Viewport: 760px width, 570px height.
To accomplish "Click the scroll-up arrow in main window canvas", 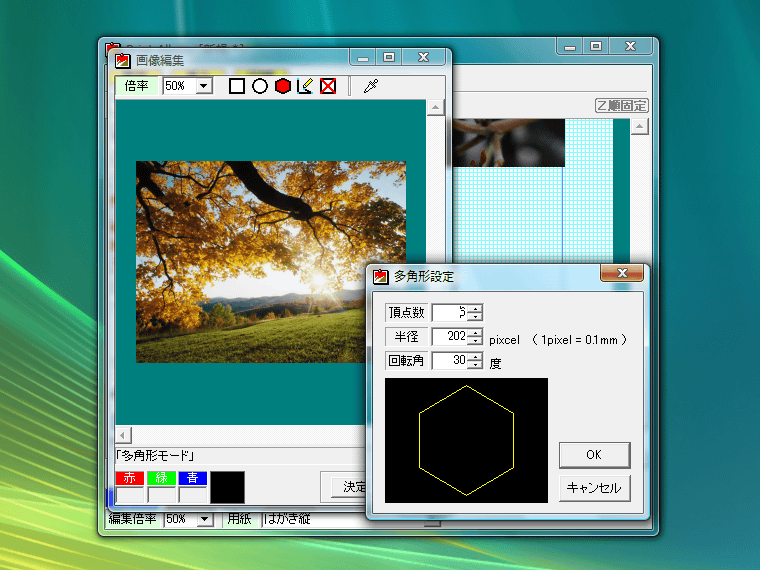I will (x=640, y=127).
